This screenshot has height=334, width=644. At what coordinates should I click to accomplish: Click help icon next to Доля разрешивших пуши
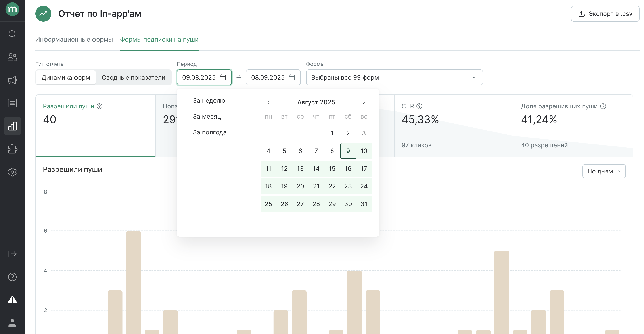(x=603, y=106)
